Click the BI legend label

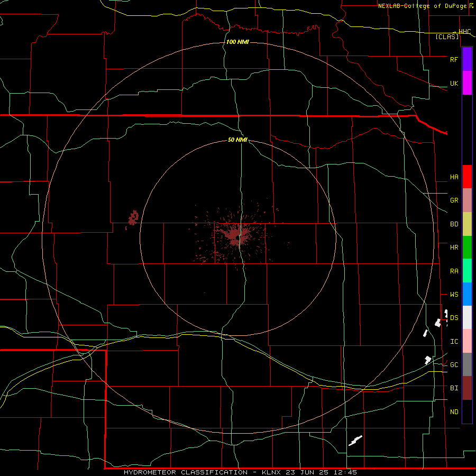[454, 388]
